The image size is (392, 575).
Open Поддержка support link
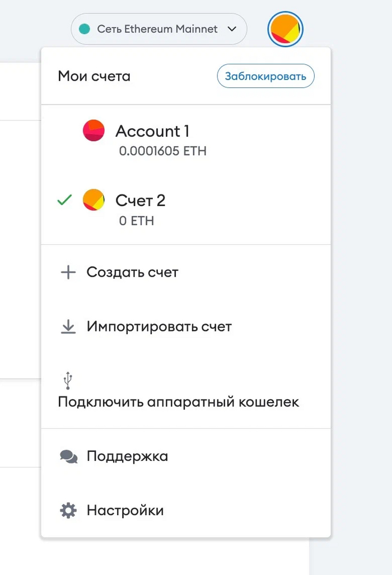tap(127, 456)
